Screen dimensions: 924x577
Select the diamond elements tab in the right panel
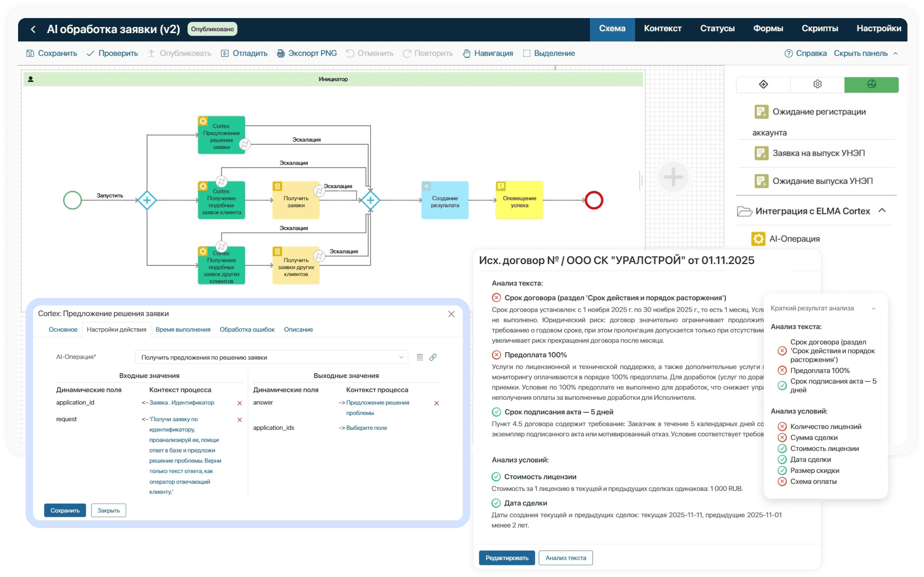click(x=763, y=84)
